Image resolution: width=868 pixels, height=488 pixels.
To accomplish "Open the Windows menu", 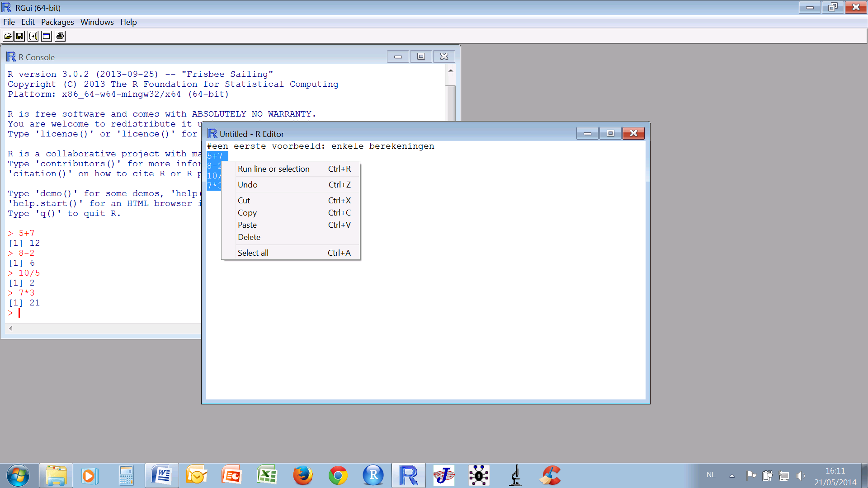I will [x=97, y=22].
